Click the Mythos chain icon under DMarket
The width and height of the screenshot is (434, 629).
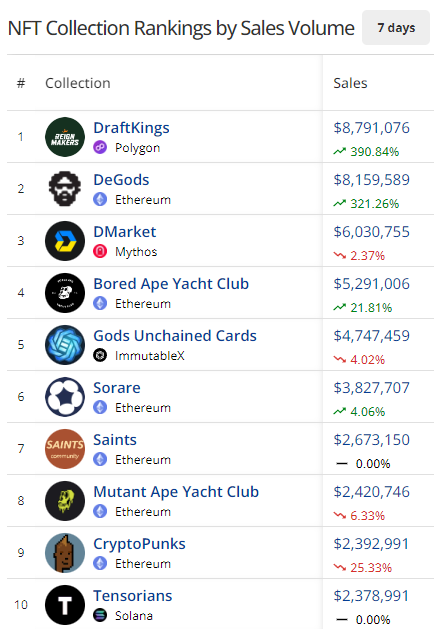[x=100, y=252]
